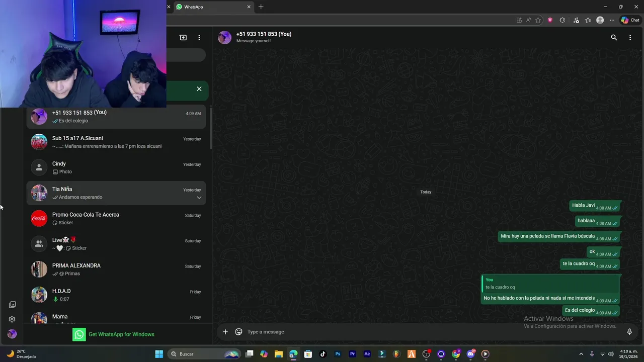Open the Windows Start menu
This screenshot has width=644, height=362.
tap(159, 354)
